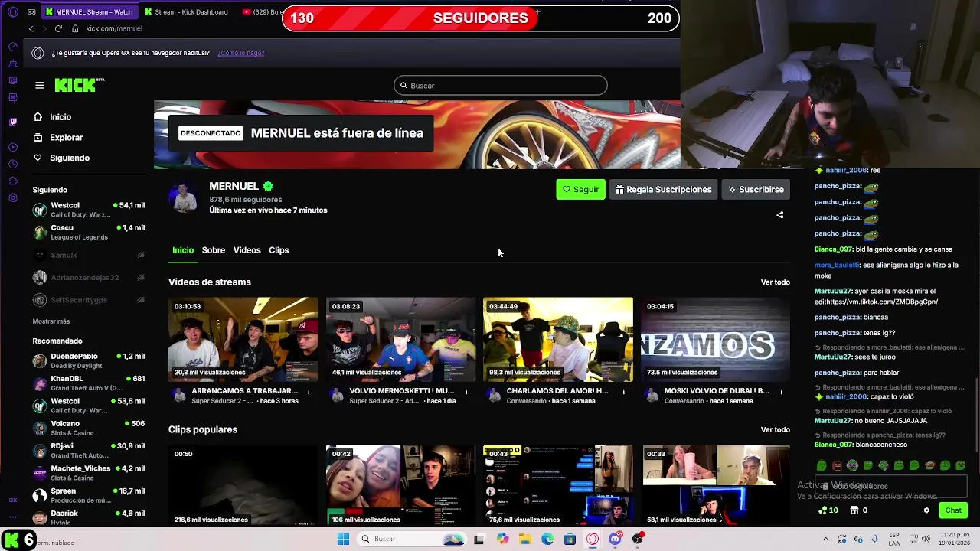Open Volcano recommended channel
980x551 pixels.
tap(89, 428)
